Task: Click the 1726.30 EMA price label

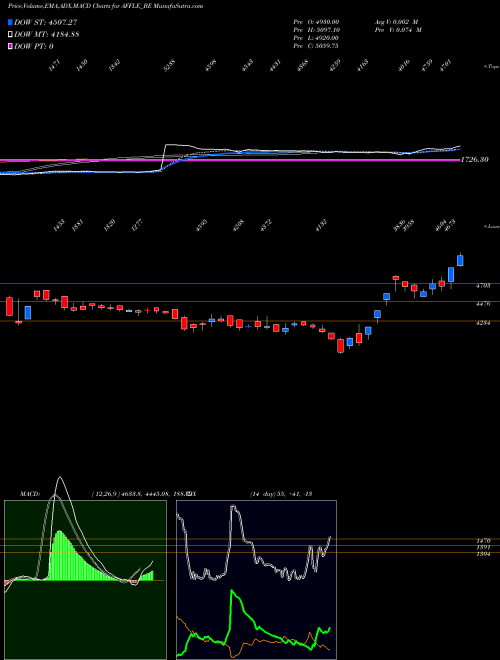Action: [x=475, y=160]
